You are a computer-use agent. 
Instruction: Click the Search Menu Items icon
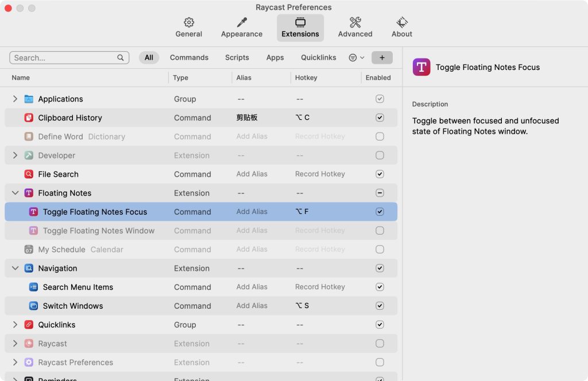[x=33, y=287]
